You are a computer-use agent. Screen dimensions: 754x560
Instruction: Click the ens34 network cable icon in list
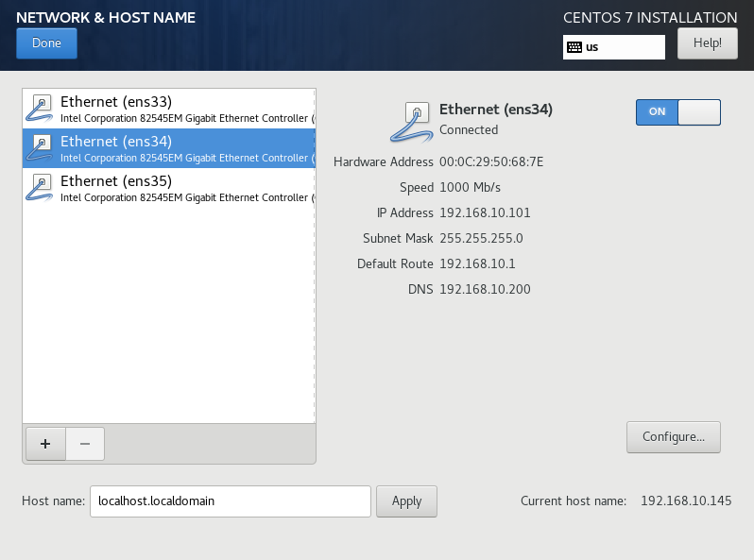[x=41, y=148]
